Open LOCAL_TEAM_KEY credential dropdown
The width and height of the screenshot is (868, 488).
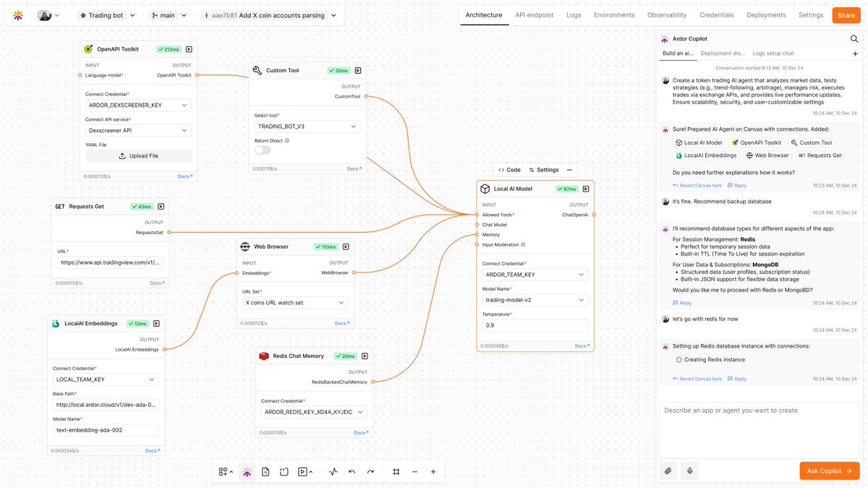coord(106,379)
